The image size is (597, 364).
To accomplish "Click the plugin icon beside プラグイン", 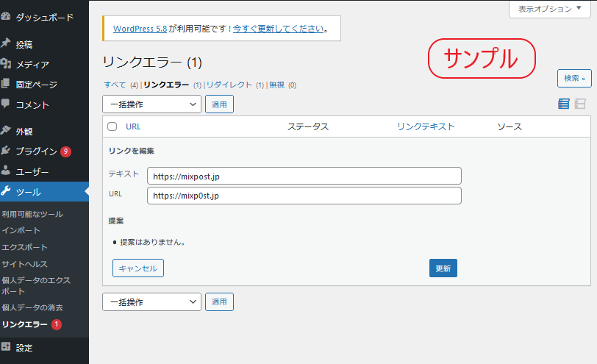I will (6, 151).
